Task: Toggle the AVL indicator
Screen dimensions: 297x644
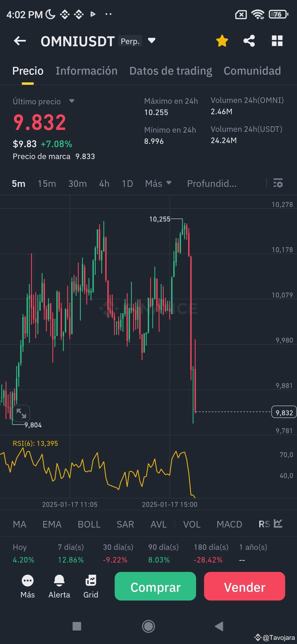Action: 159,524
